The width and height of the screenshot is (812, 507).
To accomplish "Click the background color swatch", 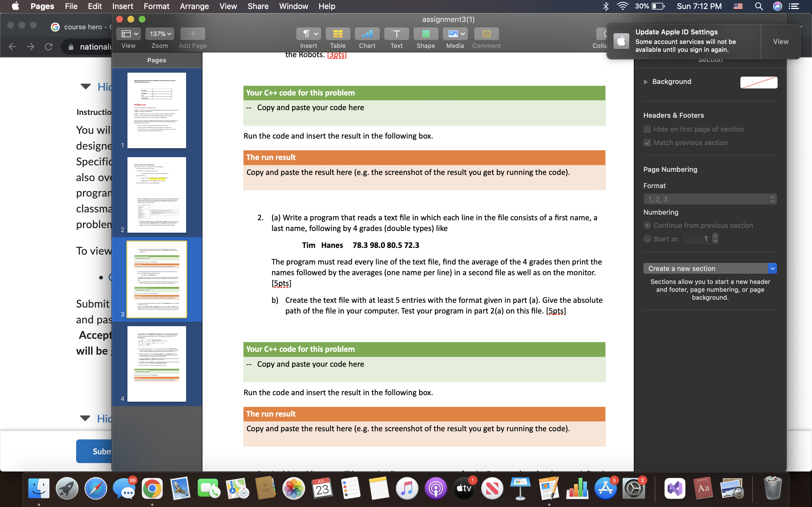I will pyautogui.click(x=759, y=81).
